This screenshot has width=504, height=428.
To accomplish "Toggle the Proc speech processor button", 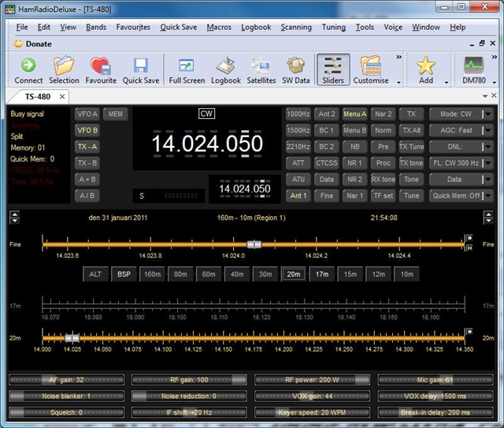I will coord(384,163).
